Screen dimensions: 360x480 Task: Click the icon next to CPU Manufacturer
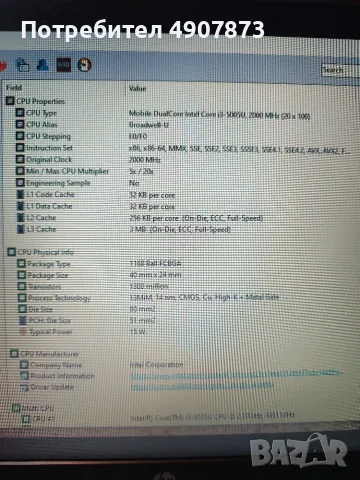(14, 354)
